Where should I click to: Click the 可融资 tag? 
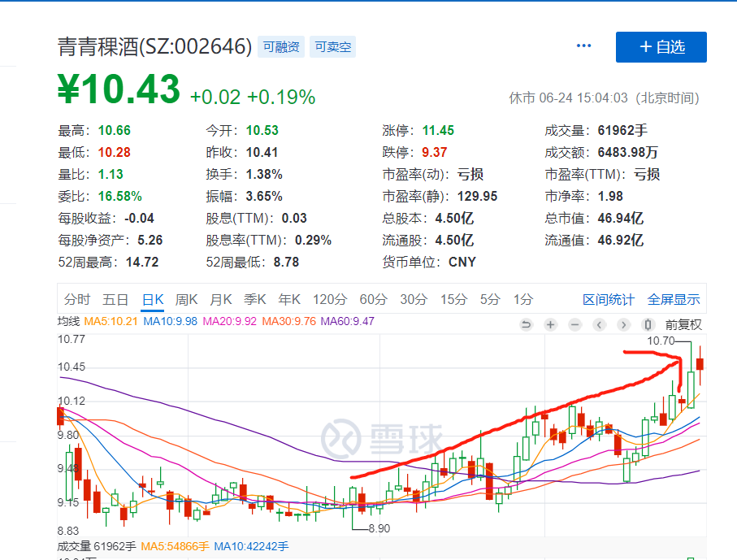281,46
